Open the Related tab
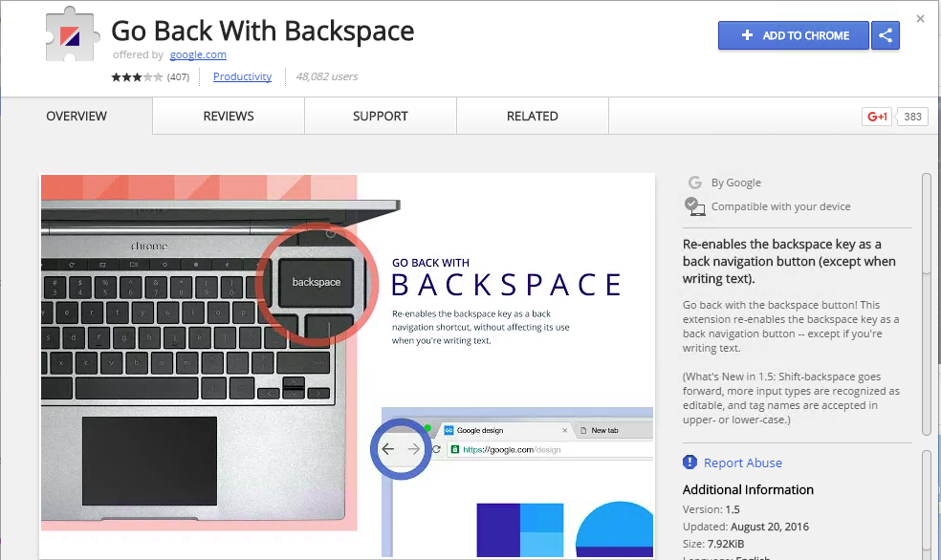Viewport: 941px width, 560px height. pos(532,116)
